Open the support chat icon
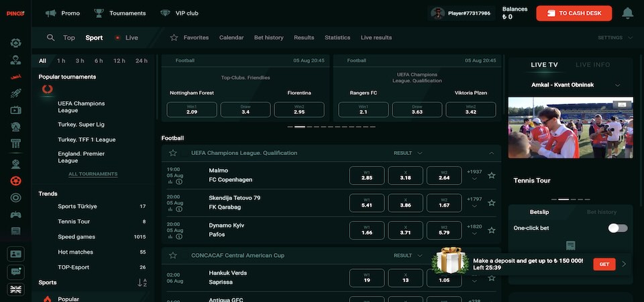644x302 pixels. tap(15, 272)
